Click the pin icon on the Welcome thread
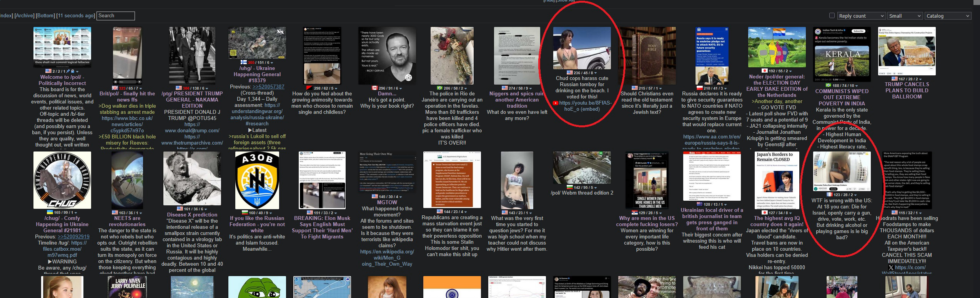980x298 pixels. pos(68,71)
